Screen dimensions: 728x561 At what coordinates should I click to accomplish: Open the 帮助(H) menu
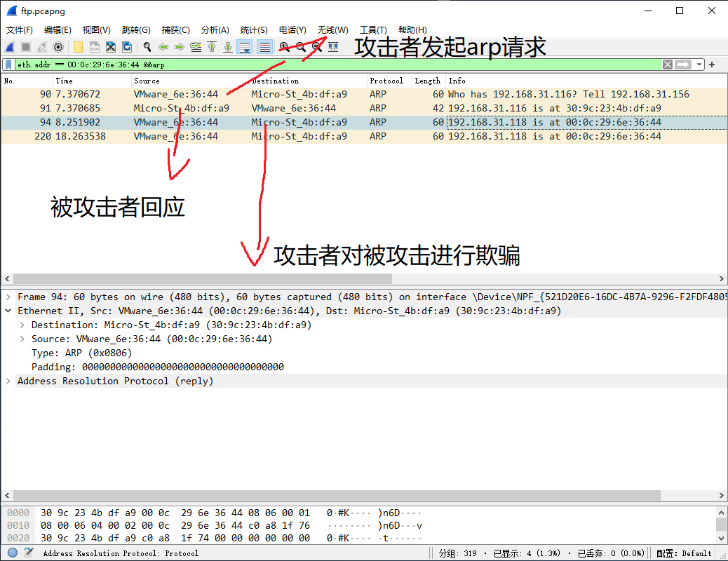click(412, 30)
